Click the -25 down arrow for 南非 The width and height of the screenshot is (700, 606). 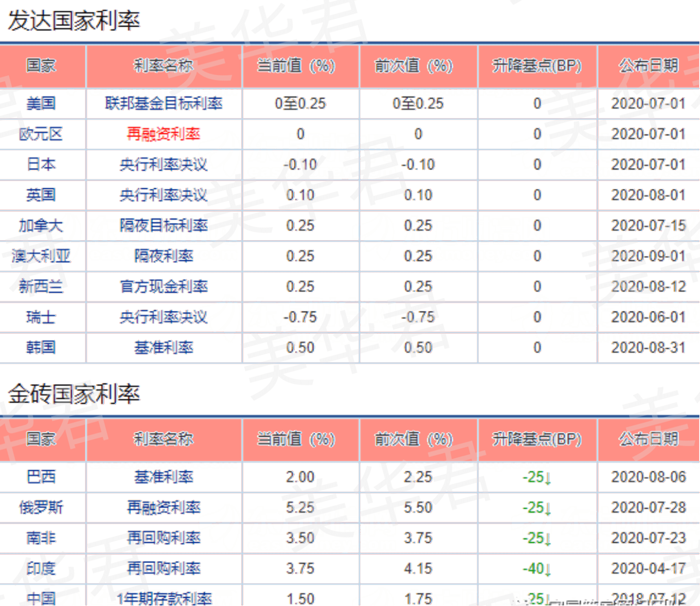537,538
